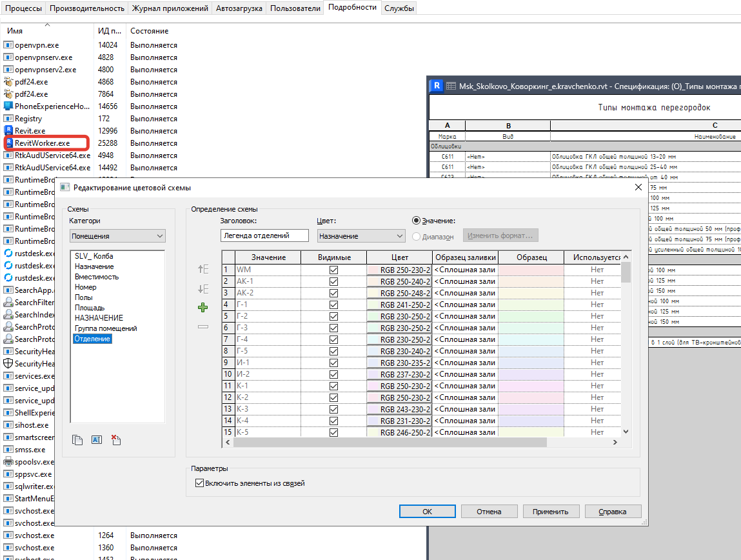Click the SecurityHealth shield icon
Screen dimensions: 741x560
(8, 363)
